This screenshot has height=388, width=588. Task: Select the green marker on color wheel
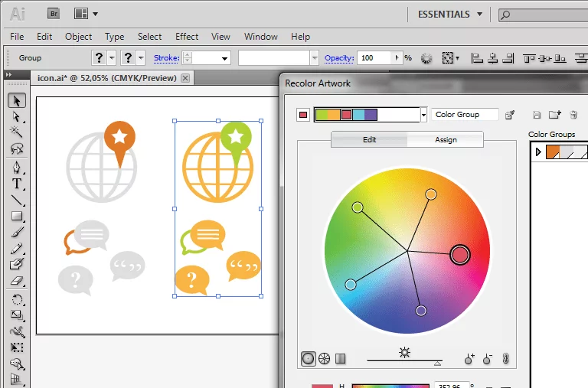358,207
